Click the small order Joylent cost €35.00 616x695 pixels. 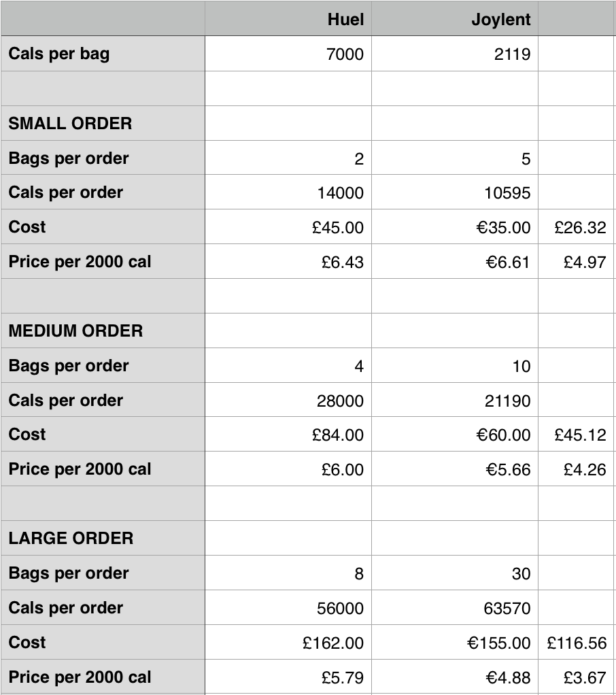(x=455, y=227)
